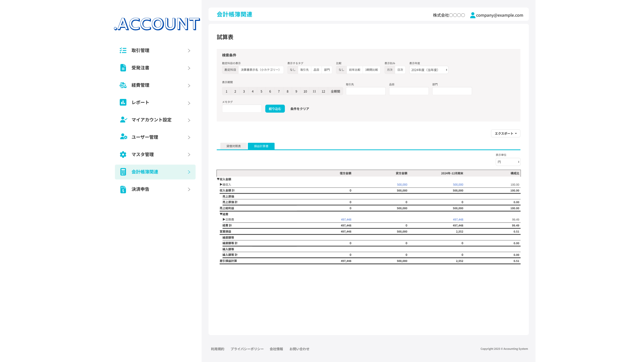Open the 表示年度 2024年度 dropdown

429,70
